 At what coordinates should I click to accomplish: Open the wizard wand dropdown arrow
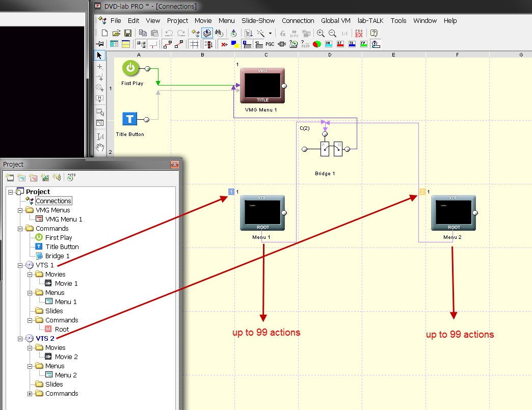coord(270,33)
